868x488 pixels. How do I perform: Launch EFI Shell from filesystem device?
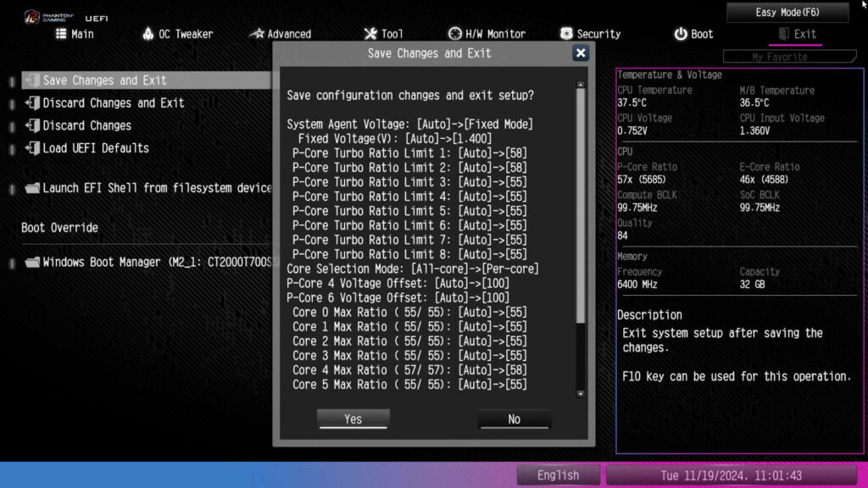(x=157, y=188)
